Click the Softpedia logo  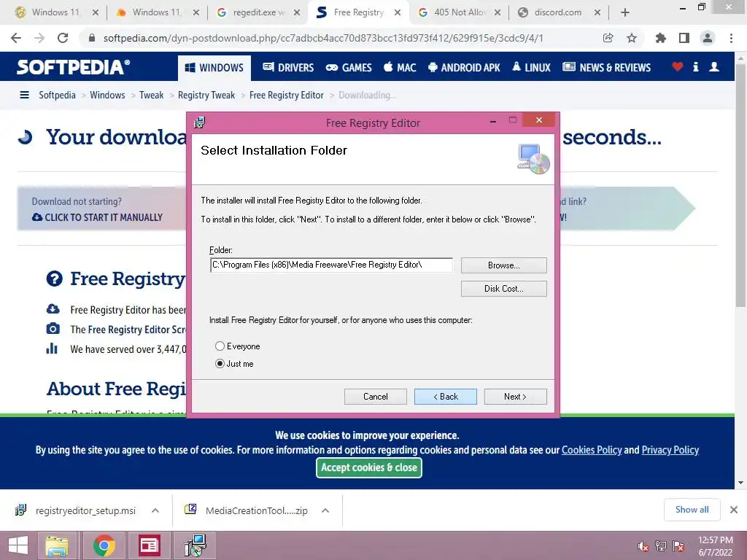[x=74, y=67]
